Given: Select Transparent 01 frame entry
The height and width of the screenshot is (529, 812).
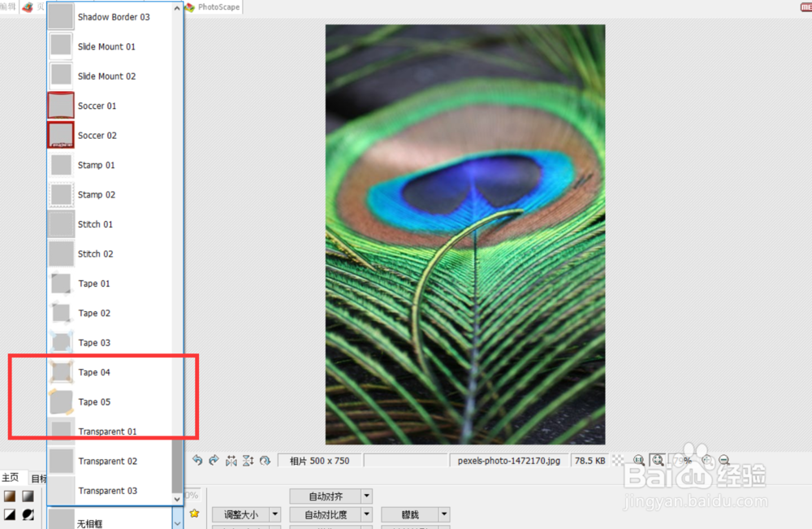Looking at the screenshot, I should point(110,431).
